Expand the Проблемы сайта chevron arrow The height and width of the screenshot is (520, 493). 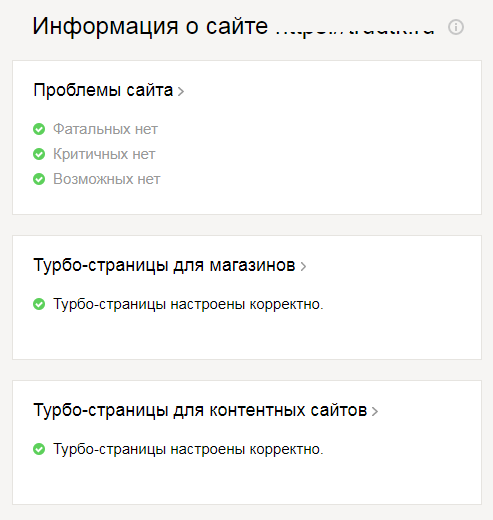click(181, 91)
